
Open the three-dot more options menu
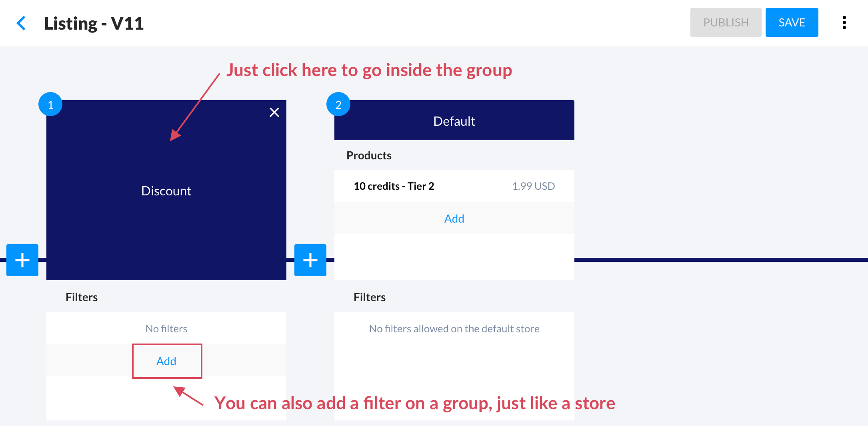(844, 23)
